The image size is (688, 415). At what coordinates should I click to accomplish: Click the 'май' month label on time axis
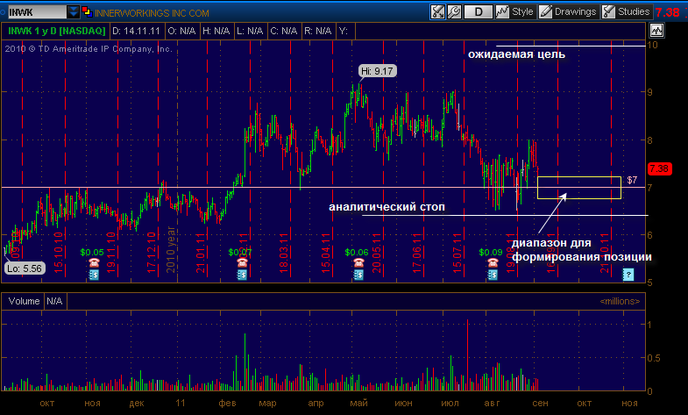359,403
